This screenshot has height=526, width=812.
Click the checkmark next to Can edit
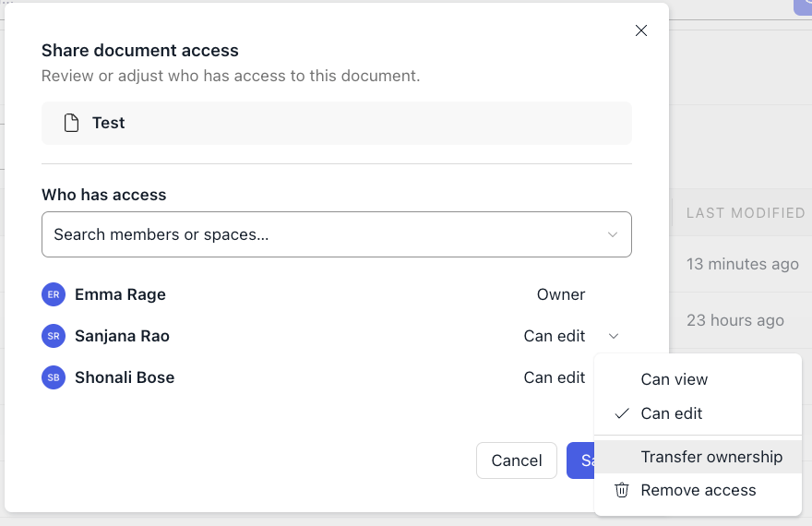click(x=622, y=413)
